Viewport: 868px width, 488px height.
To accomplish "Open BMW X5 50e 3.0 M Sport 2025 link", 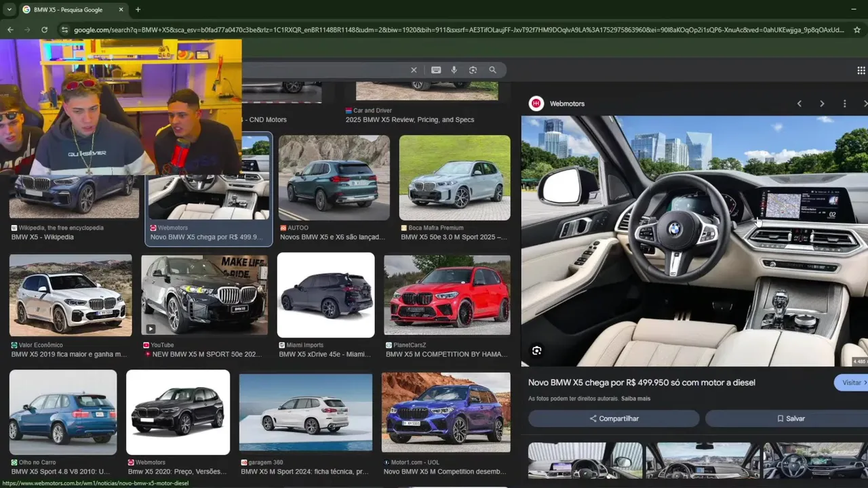I will [454, 237].
